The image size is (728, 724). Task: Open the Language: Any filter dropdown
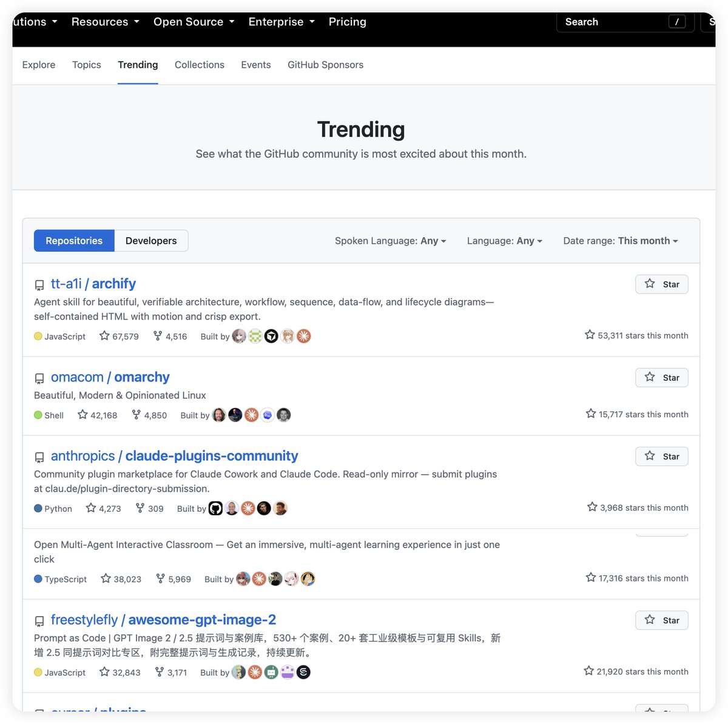(x=504, y=241)
